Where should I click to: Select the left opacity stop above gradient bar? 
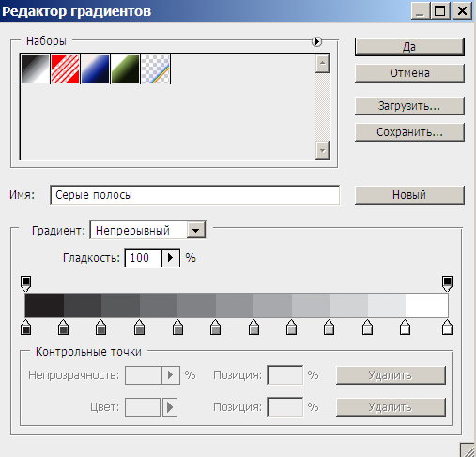click(x=25, y=283)
